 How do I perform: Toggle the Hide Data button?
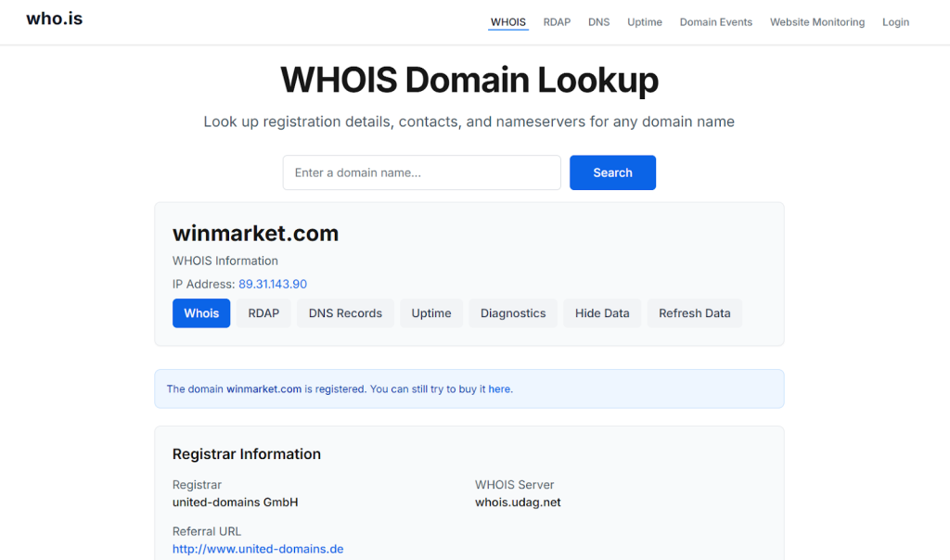[x=602, y=313]
